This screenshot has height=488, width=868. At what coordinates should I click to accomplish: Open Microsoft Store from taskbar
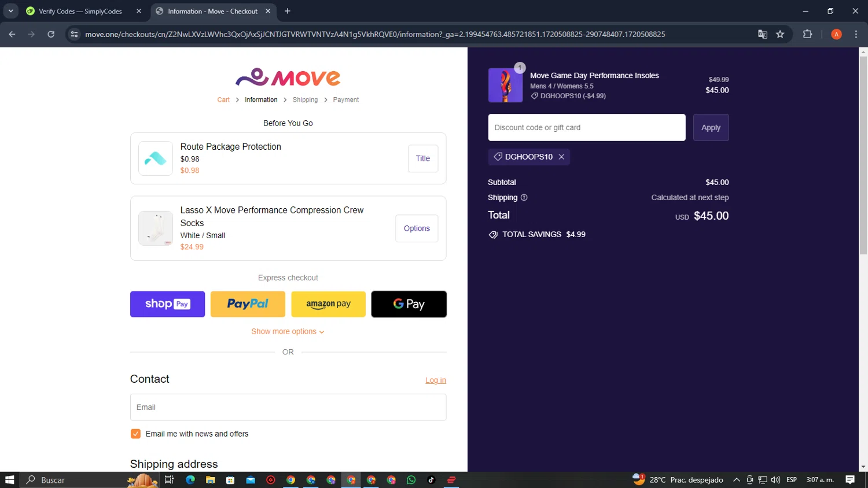[230, 480]
